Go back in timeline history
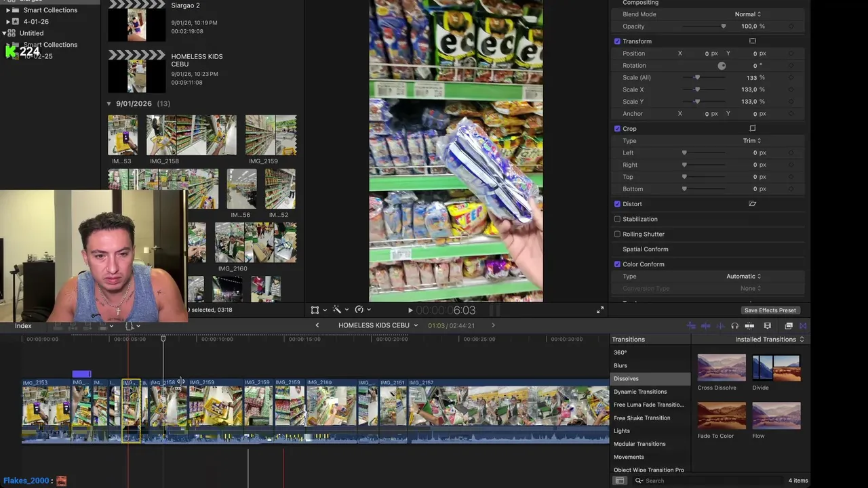The image size is (868, 488). click(x=317, y=325)
